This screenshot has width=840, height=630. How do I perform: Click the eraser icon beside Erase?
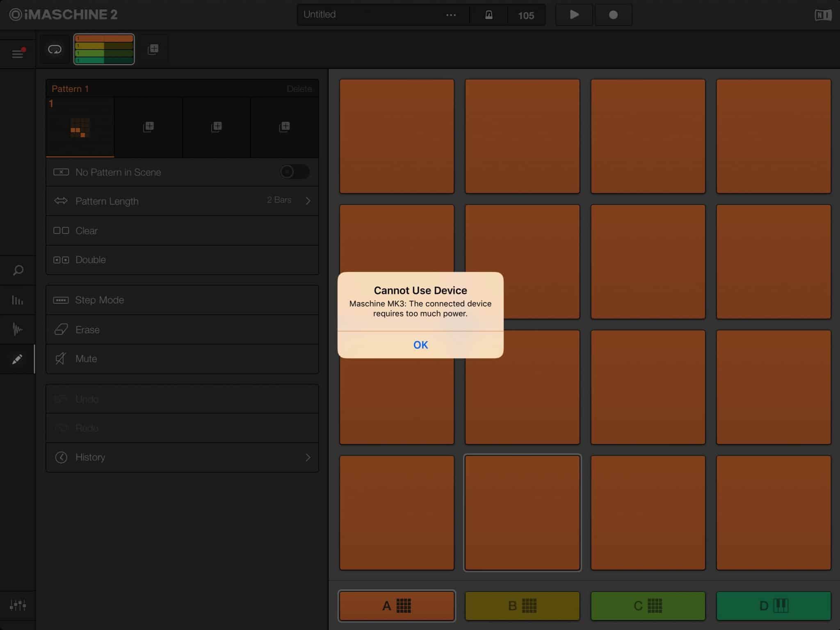click(x=61, y=329)
